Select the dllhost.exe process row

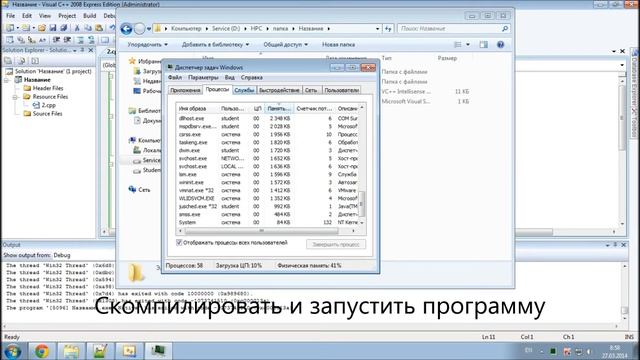268,118
